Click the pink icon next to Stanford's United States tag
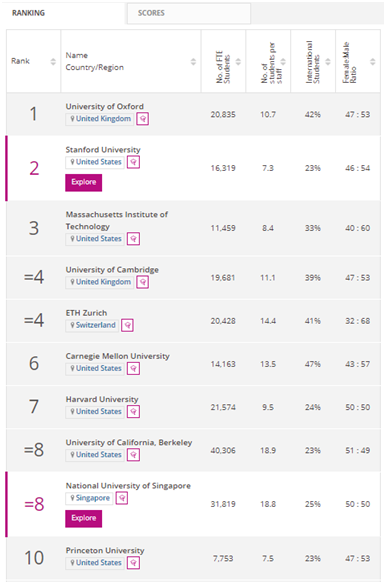Image resolution: width=386 pixels, height=584 pixels. 133,162
